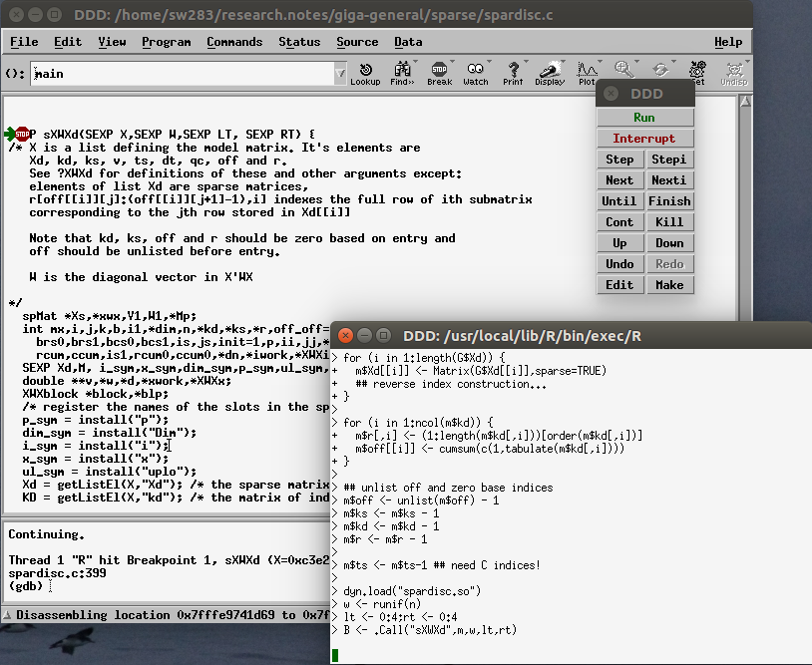Click the Find binoculars icon
Screen dimensions: 812x665
[x=401, y=74]
